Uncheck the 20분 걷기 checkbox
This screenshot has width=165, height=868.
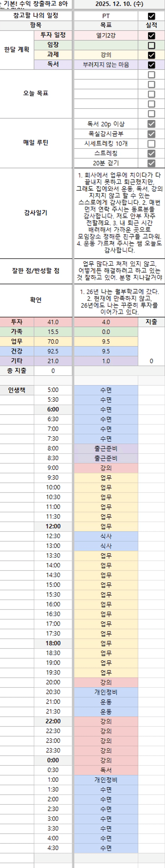pos(151,163)
